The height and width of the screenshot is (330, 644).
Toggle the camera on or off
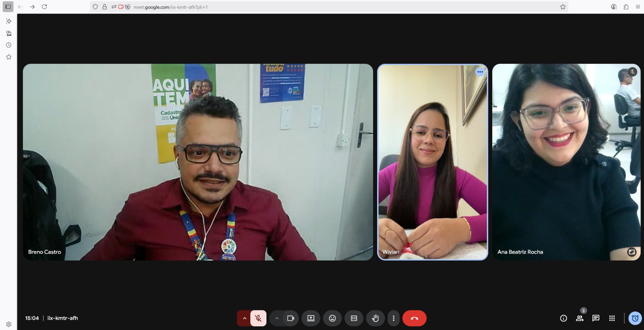point(291,318)
